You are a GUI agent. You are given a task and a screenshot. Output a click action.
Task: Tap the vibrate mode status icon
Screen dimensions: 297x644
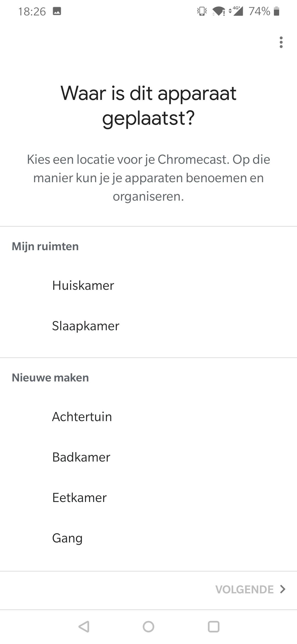pos(202,11)
